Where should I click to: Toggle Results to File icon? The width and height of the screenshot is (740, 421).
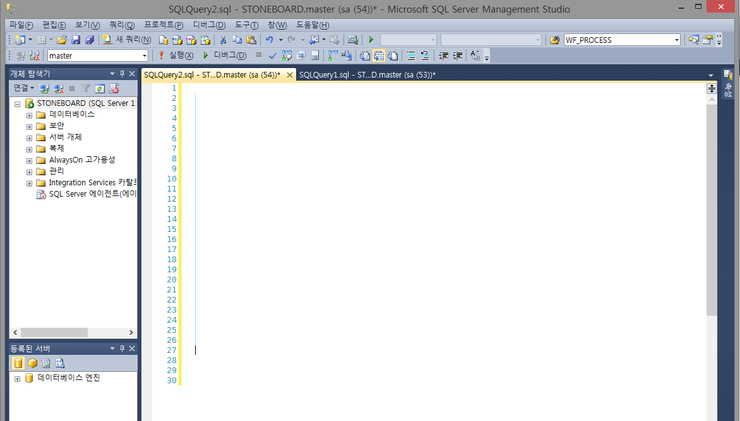pyautogui.click(x=393, y=56)
